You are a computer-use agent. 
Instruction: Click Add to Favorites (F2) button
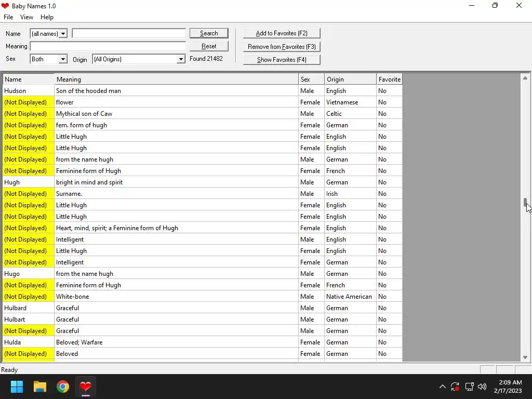[x=282, y=33]
